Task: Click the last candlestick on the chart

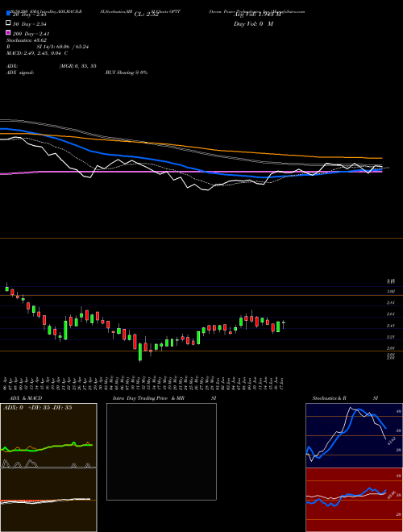Action: click(283, 324)
